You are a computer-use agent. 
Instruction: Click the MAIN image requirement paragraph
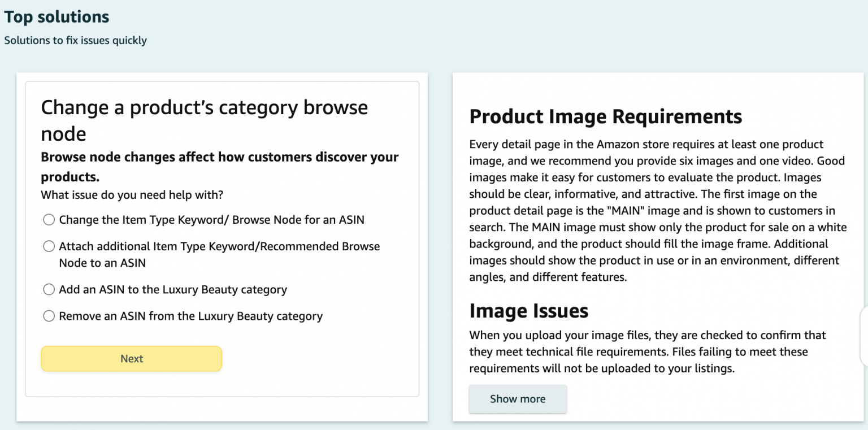tap(656, 210)
